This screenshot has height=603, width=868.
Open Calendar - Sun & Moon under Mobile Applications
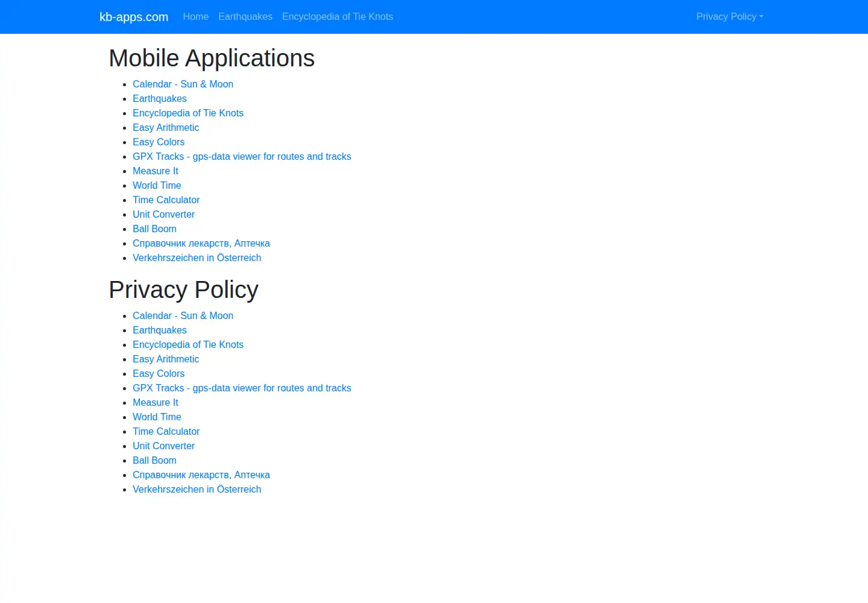pos(183,84)
